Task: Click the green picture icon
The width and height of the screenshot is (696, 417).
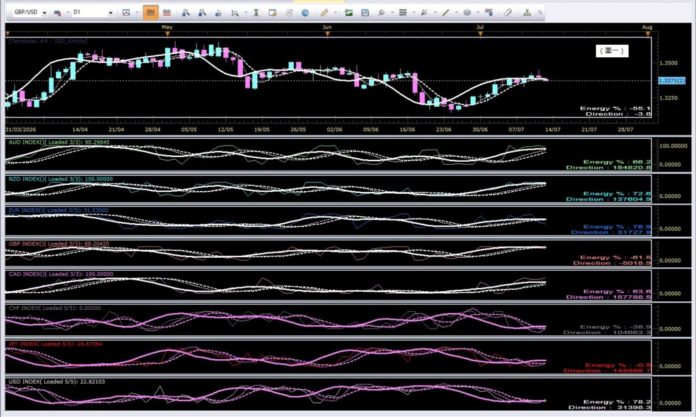Action: coord(348,13)
